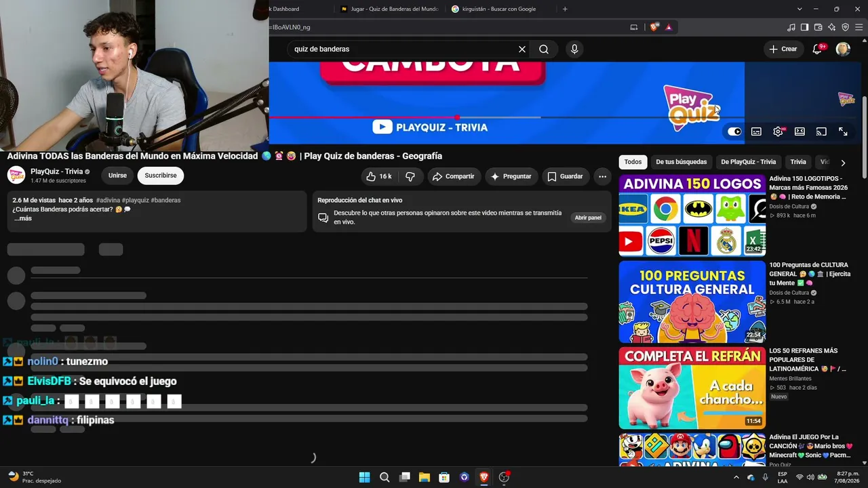Expand the description with ...más
The width and height of the screenshot is (868, 488).
coord(23,218)
